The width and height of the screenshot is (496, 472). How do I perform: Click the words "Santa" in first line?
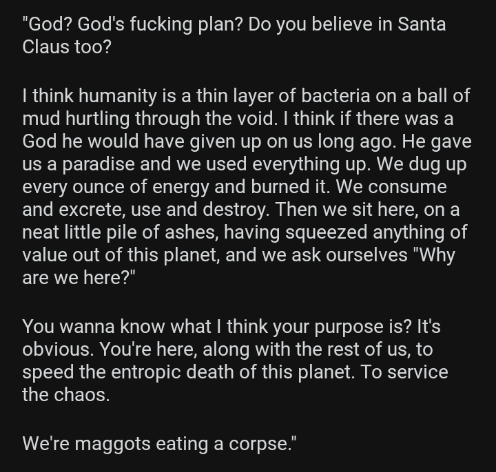point(422,24)
